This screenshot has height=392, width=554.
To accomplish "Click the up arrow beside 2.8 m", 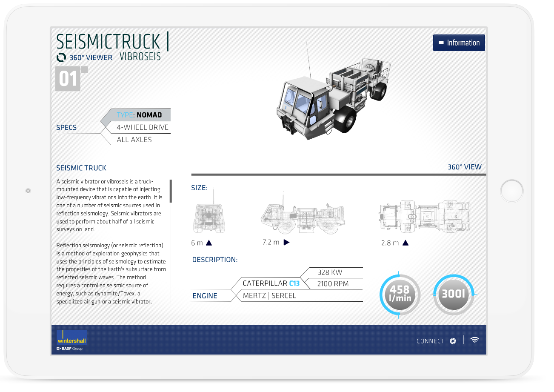I will 406,243.
